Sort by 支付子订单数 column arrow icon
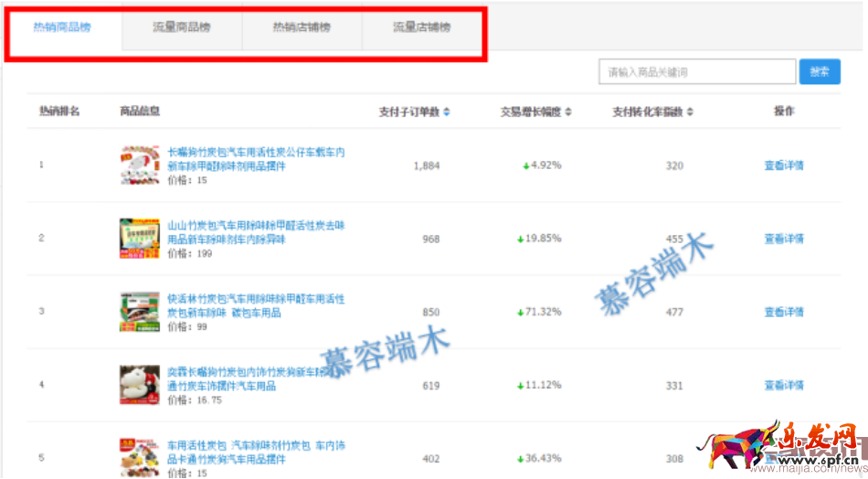The width and height of the screenshot is (868, 479). (446, 112)
